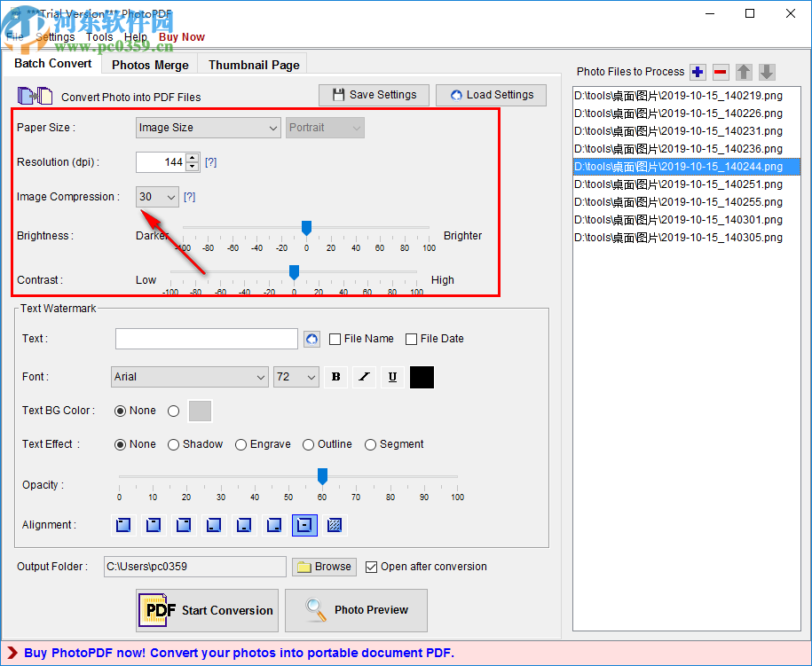Apply bold to the watermark text
812x666 pixels.
(x=335, y=377)
